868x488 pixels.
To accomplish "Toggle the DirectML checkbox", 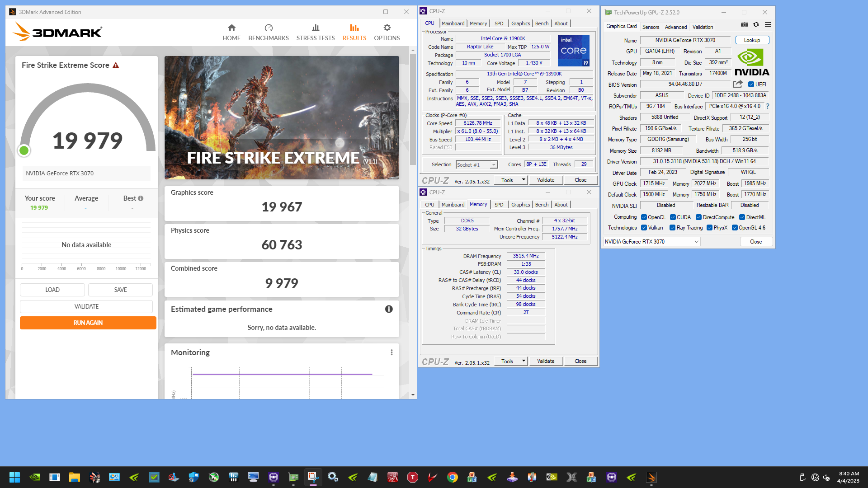I will click(742, 217).
